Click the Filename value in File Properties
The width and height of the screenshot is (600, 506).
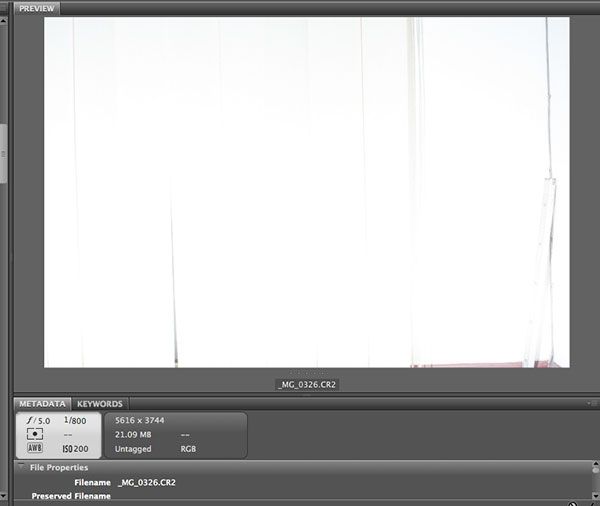(x=147, y=482)
